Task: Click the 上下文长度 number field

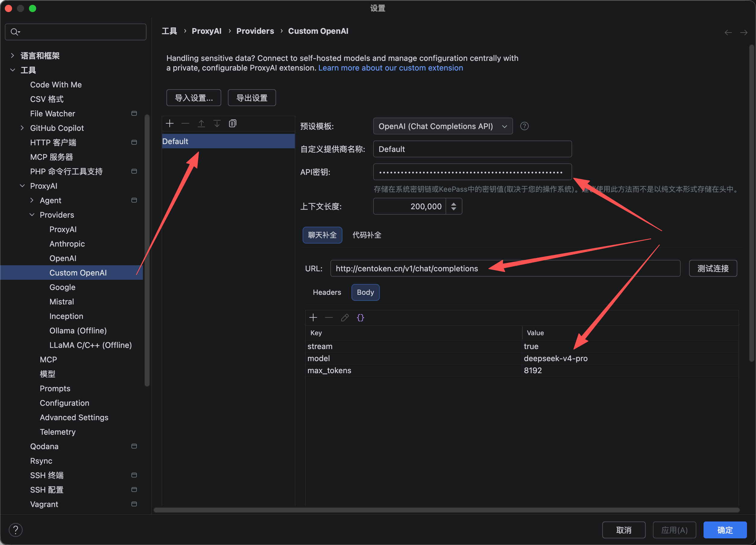Action: (410, 206)
